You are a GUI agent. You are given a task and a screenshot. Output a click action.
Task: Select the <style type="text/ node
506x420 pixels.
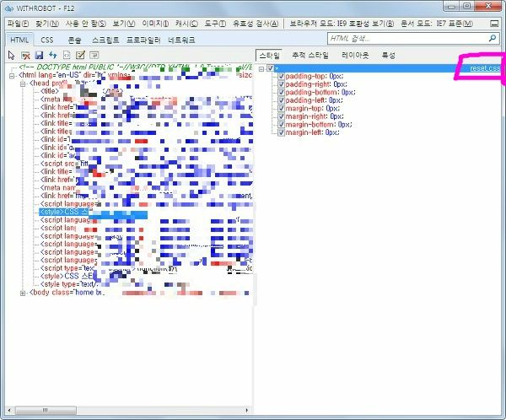(69, 284)
